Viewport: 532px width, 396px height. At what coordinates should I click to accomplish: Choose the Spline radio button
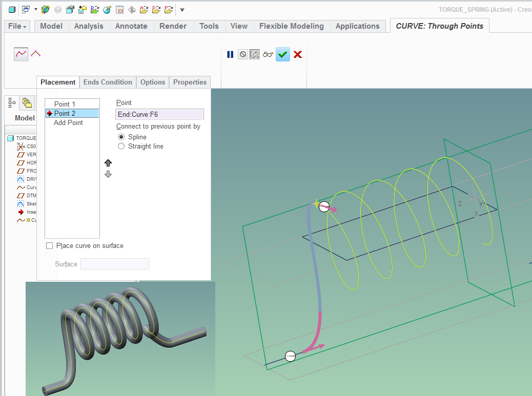121,137
